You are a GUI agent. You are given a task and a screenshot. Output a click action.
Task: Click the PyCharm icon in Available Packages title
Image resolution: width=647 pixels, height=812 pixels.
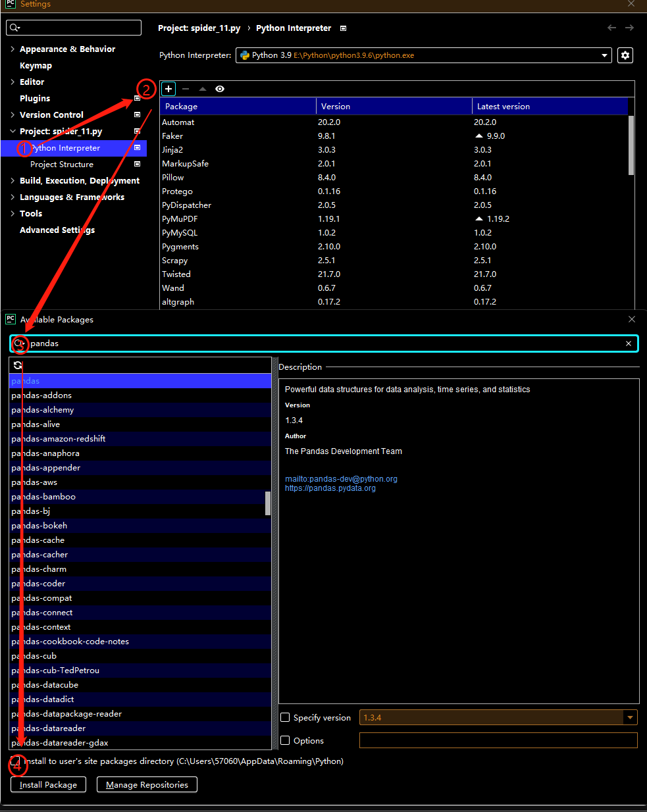pos(10,319)
